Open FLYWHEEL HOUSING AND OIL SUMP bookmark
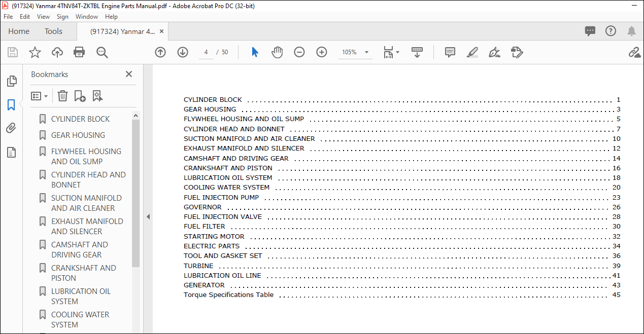The height and width of the screenshot is (334, 644). coord(86,156)
